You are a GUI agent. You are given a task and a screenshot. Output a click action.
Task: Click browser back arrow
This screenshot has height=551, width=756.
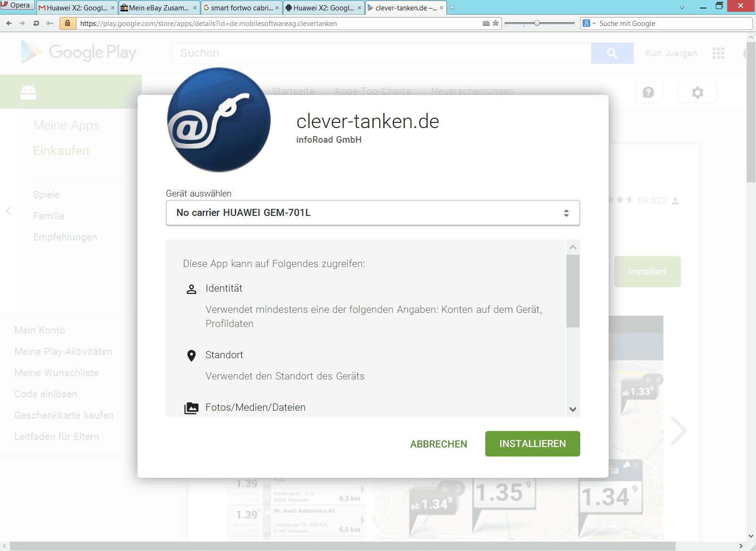pos(9,23)
